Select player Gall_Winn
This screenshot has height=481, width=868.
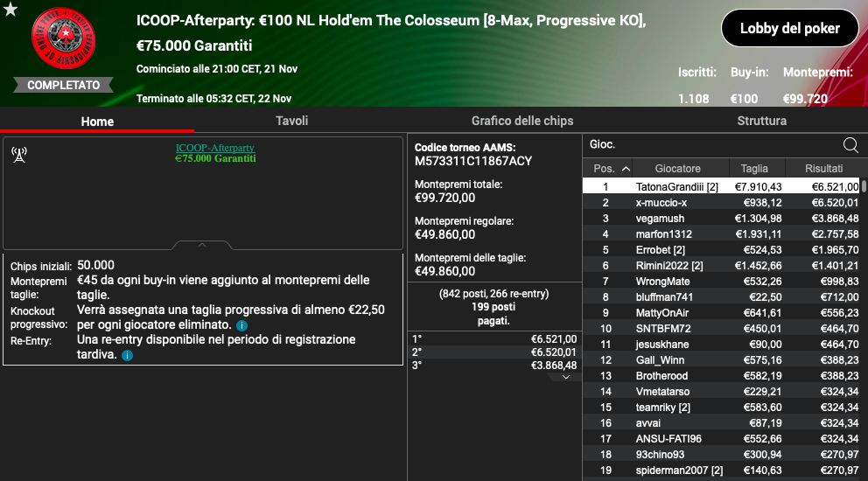660,359
